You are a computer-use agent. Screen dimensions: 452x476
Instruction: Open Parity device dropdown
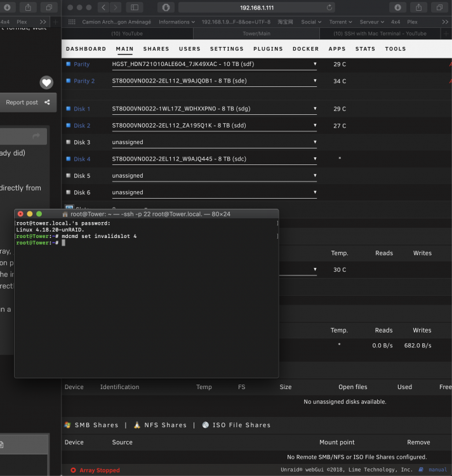pos(215,64)
